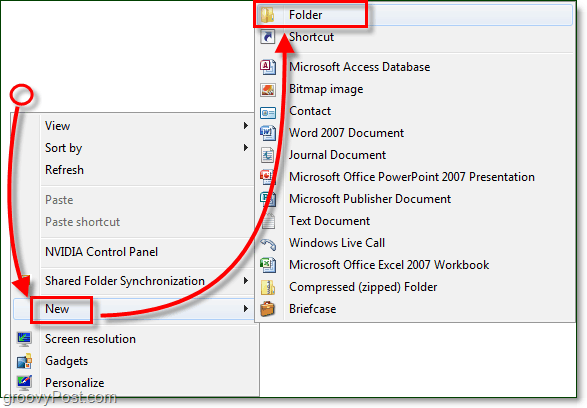Click the Text Document notepad icon
Viewport: 587px width, 408px height.
(268, 221)
